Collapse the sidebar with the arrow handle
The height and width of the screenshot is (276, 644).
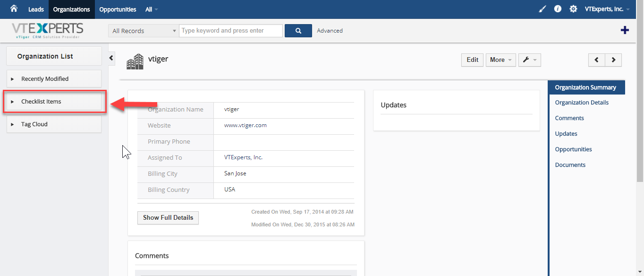[111, 58]
